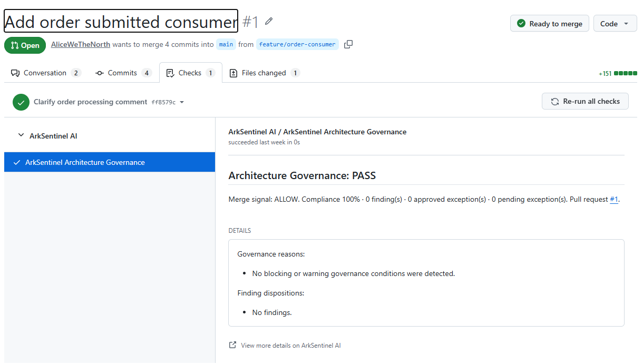The width and height of the screenshot is (643, 364).
Task: Click Re-run all checks button
Action: tap(585, 101)
